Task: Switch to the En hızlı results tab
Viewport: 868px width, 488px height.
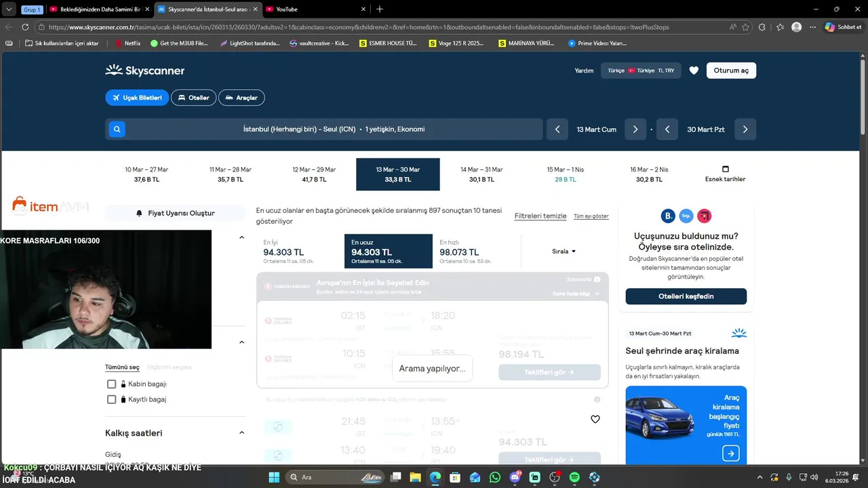Action: (x=477, y=251)
